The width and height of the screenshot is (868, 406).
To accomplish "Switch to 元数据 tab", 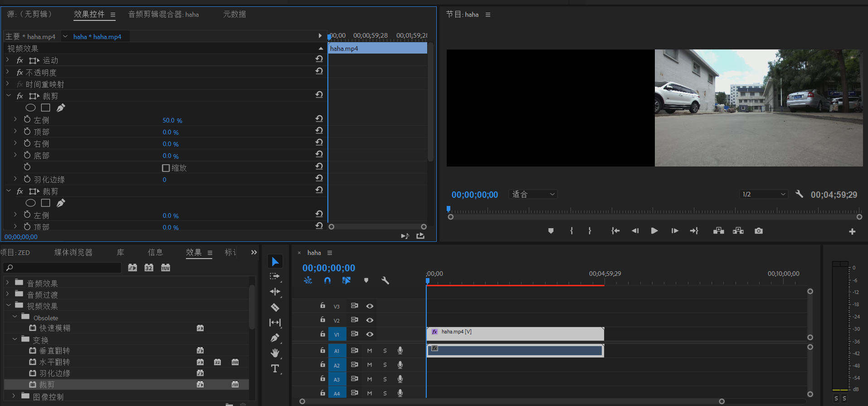I will 234,15.
